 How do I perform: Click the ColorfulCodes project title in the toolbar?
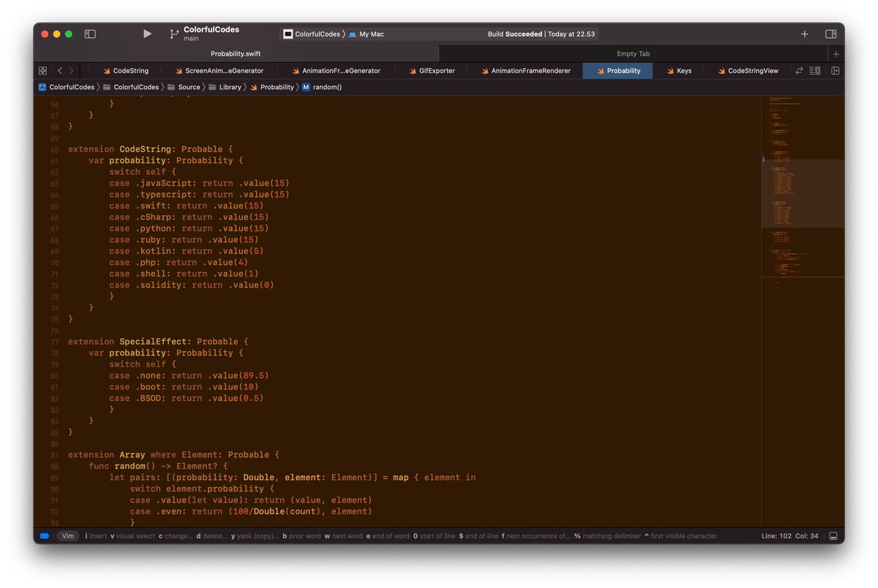point(211,30)
